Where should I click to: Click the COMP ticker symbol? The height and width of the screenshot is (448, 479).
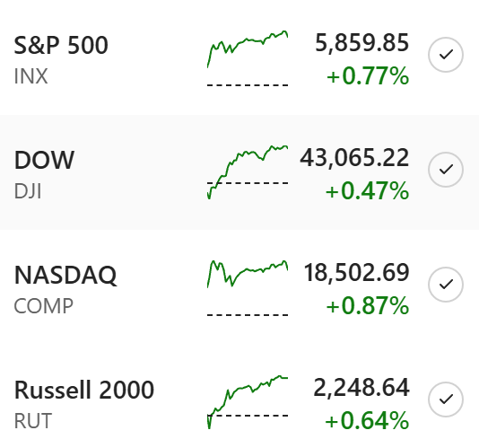44,306
